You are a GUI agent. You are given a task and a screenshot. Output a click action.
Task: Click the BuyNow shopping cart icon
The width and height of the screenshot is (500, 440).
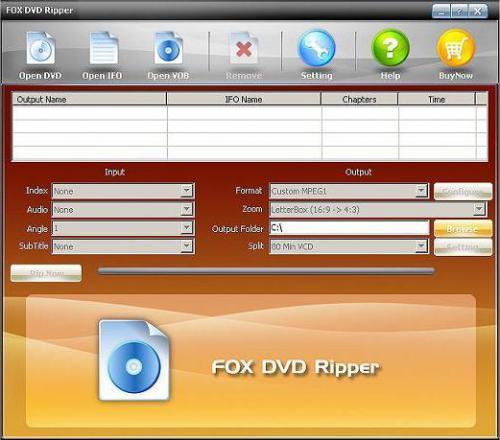456,48
